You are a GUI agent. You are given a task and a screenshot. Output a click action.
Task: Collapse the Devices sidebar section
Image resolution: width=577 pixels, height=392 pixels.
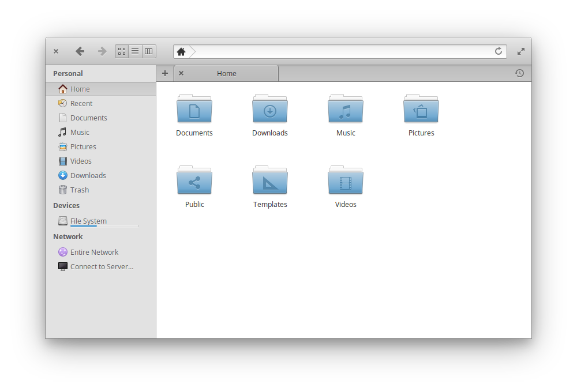click(66, 205)
